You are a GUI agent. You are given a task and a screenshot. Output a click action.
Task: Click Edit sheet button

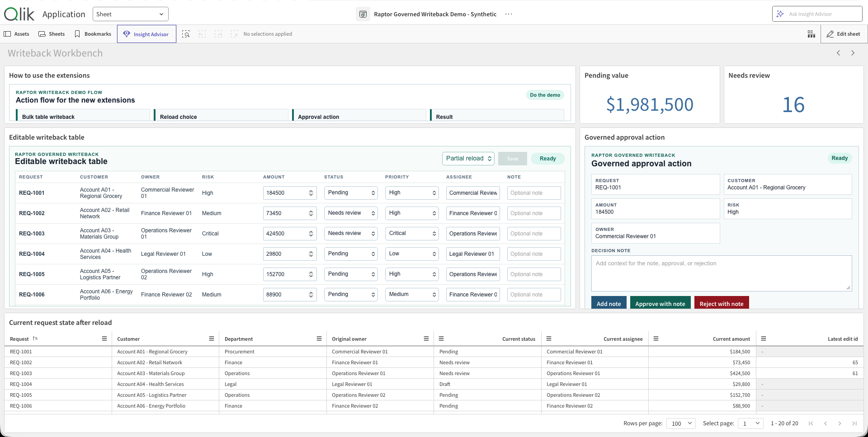coord(844,34)
